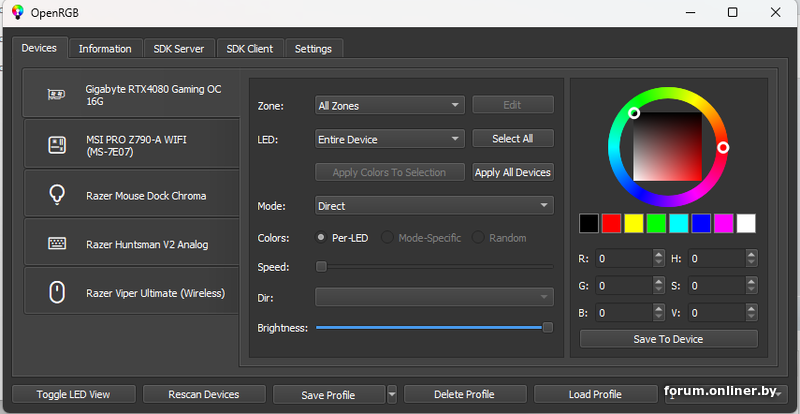Screen dimensions: 800x414
Task: Increase the R value with up arrow
Action: tap(658, 254)
